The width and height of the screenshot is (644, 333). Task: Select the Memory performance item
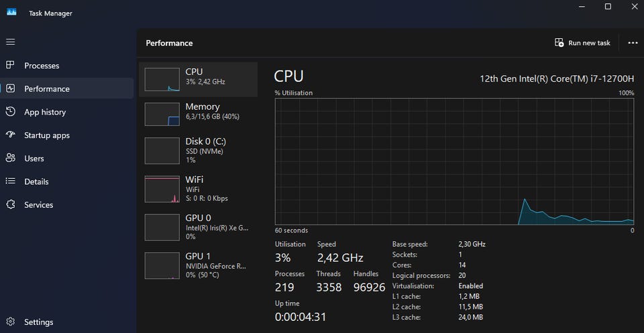(x=199, y=114)
